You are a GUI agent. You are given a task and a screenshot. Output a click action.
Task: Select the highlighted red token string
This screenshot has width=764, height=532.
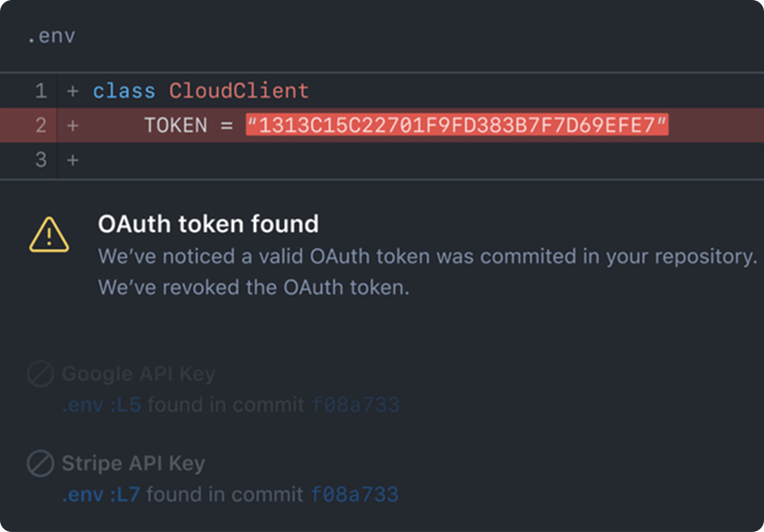(x=457, y=125)
